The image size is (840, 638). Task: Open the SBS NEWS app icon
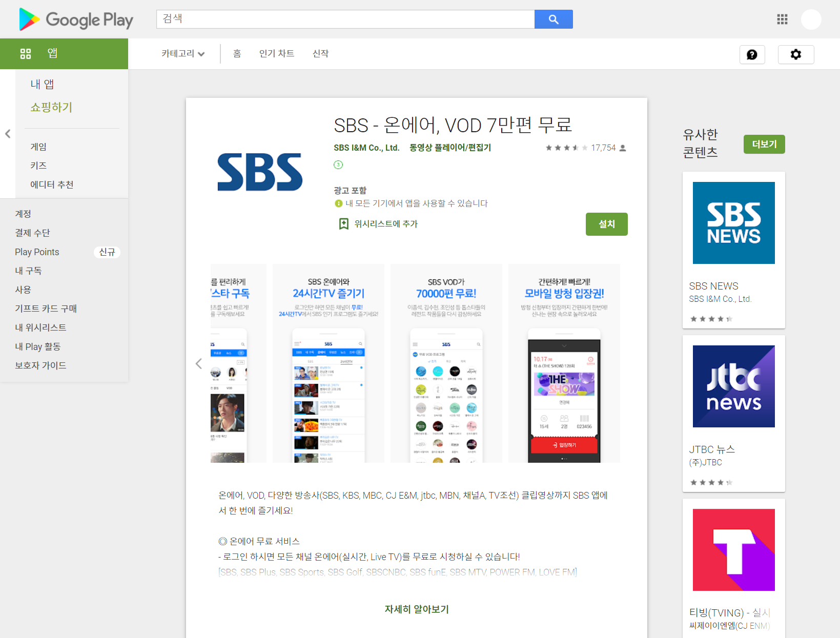click(734, 223)
